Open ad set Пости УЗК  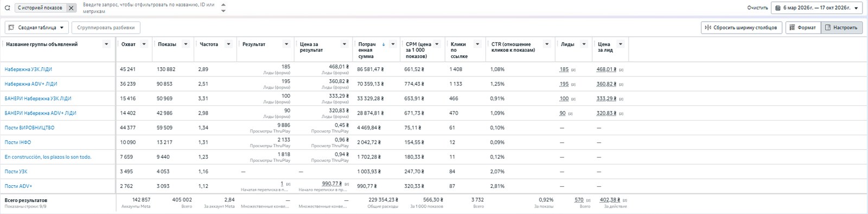tap(16, 172)
